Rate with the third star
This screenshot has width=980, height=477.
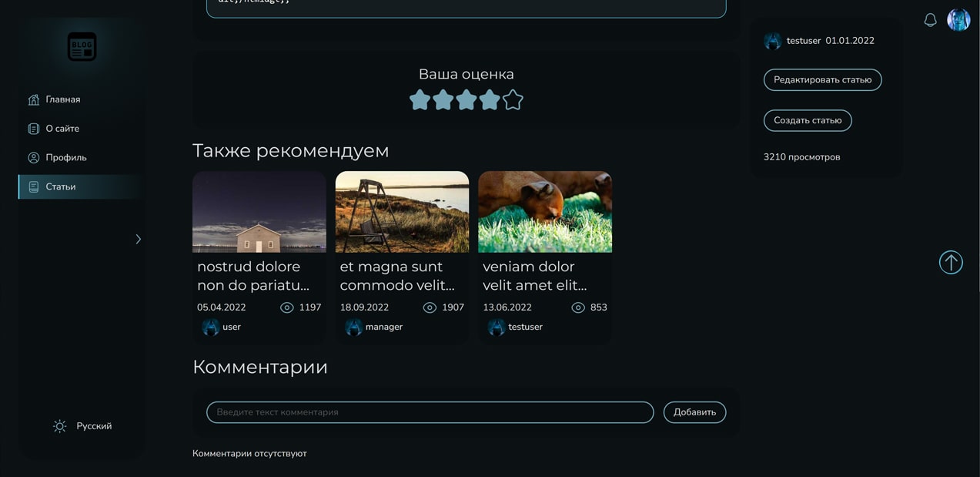pyautogui.click(x=466, y=100)
